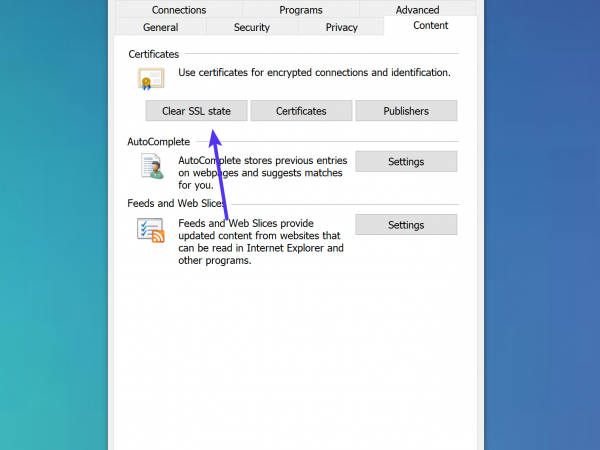Screen dimensions: 600x450
Task: Click the AutoComplete section heading
Action: tap(158, 141)
